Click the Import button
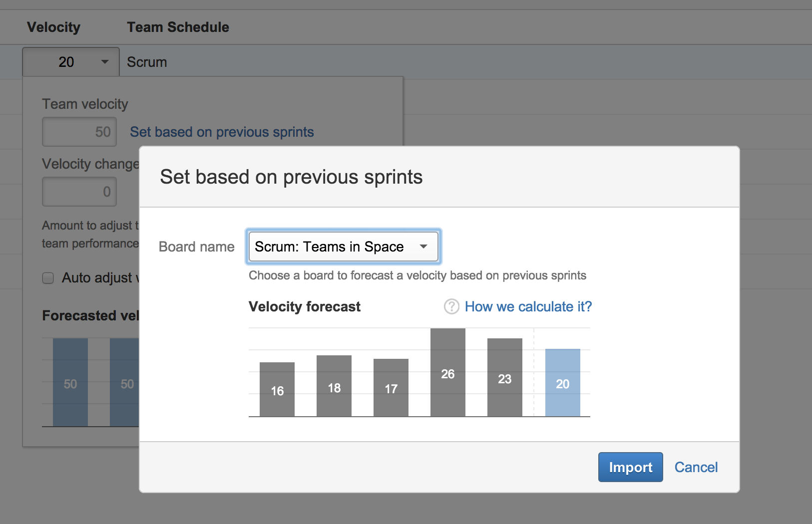Image resolution: width=812 pixels, height=524 pixels. [x=630, y=467]
